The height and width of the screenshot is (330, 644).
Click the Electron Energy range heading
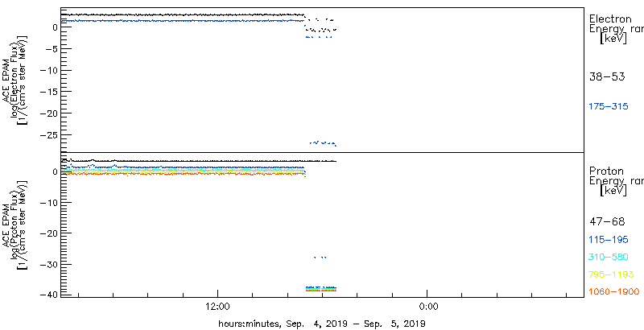tap(616, 24)
